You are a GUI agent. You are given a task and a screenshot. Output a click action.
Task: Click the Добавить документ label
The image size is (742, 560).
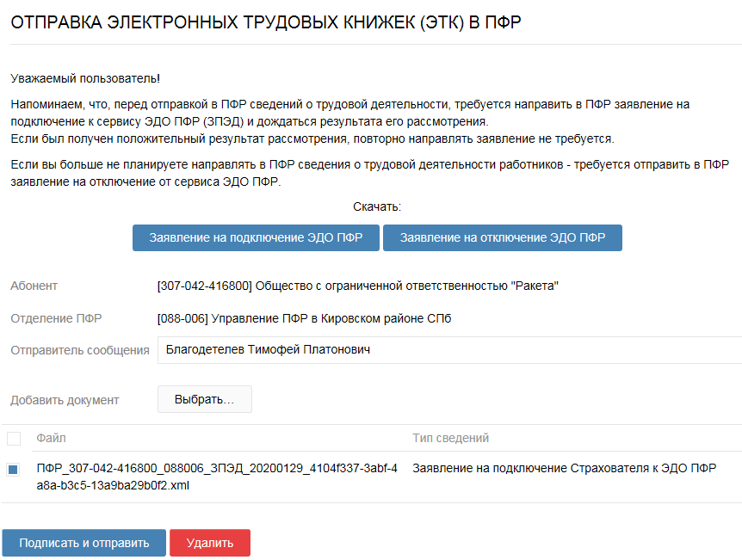click(59, 398)
